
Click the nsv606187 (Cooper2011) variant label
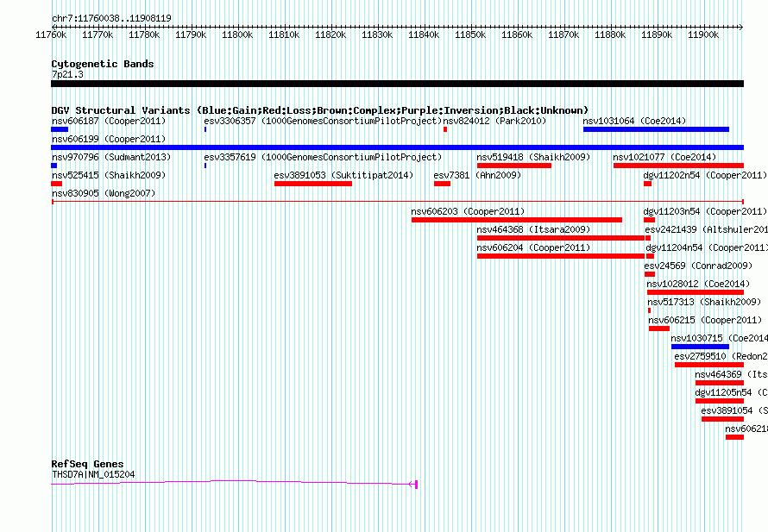pos(109,121)
